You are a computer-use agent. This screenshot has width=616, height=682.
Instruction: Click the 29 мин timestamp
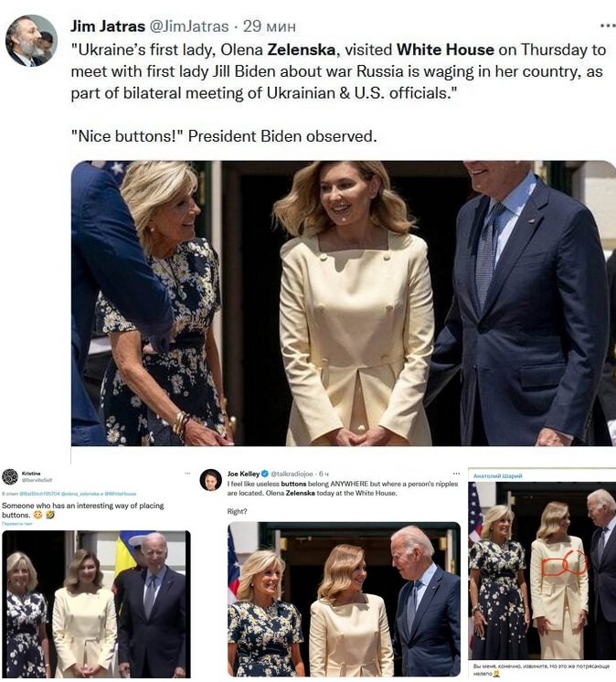[x=269, y=27]
